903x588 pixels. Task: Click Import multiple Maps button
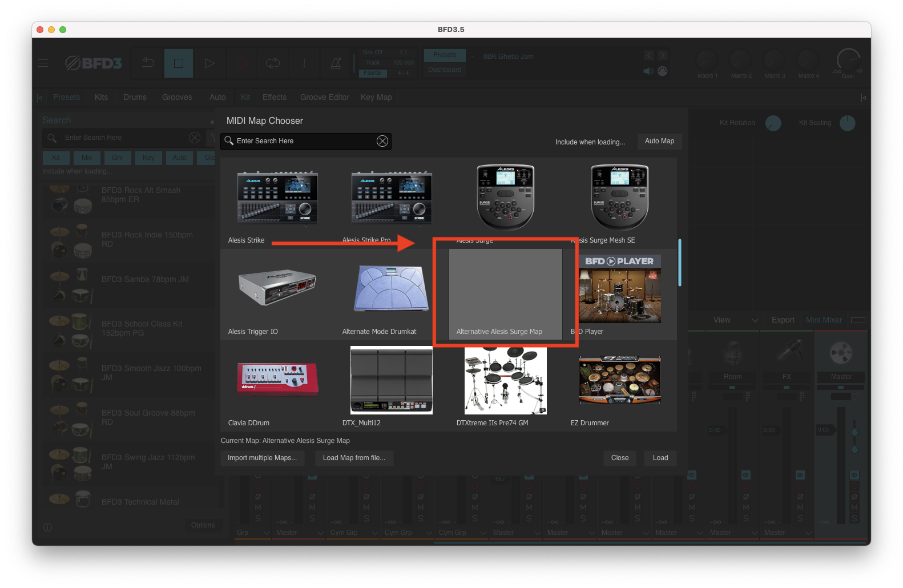click(x=262, y=458)
